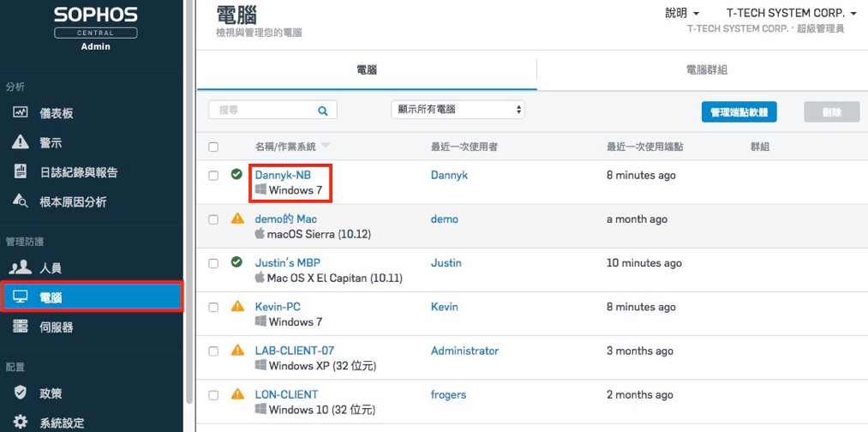Click the 群組 column header
Image resolution: width=868 pixels, height=432 pixels.
tap(759, 147)
